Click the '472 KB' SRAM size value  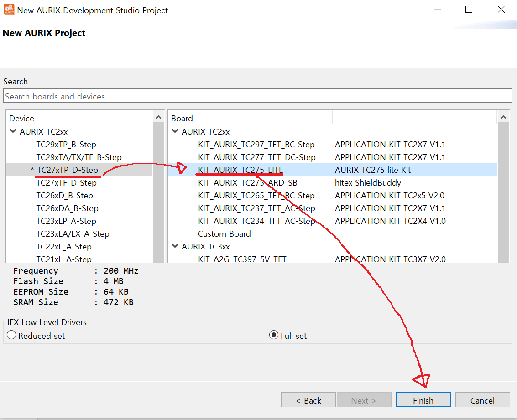(x=118, y=302)
